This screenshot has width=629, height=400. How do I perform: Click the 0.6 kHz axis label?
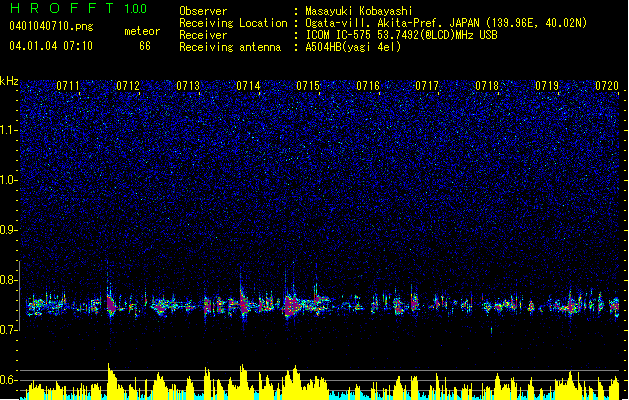9,380
